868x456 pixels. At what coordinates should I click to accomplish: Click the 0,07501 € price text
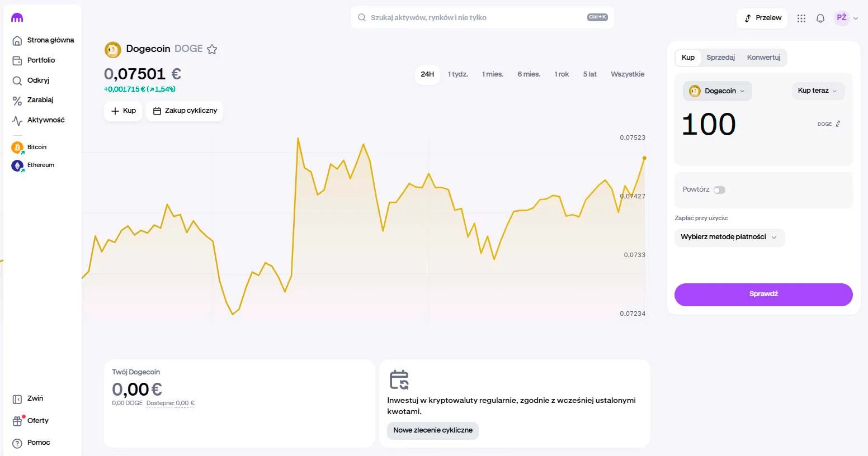point(143,74)
